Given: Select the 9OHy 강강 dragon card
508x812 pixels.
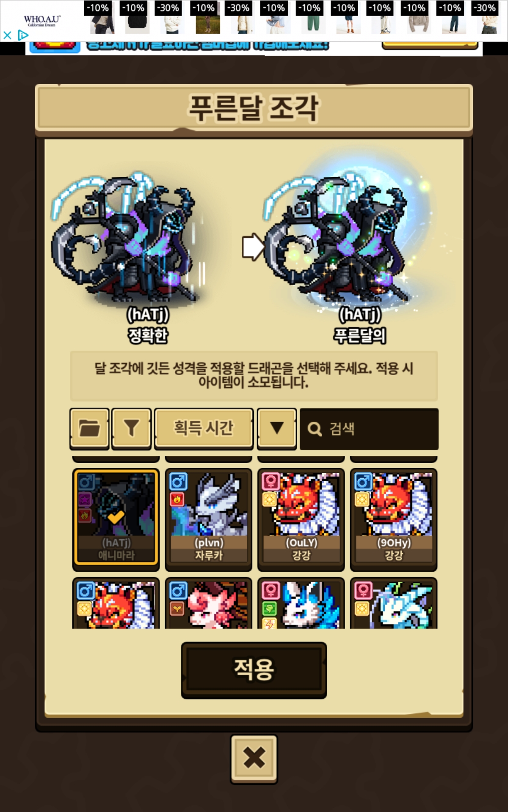Looking at the screenshot, I should point(394,519).
